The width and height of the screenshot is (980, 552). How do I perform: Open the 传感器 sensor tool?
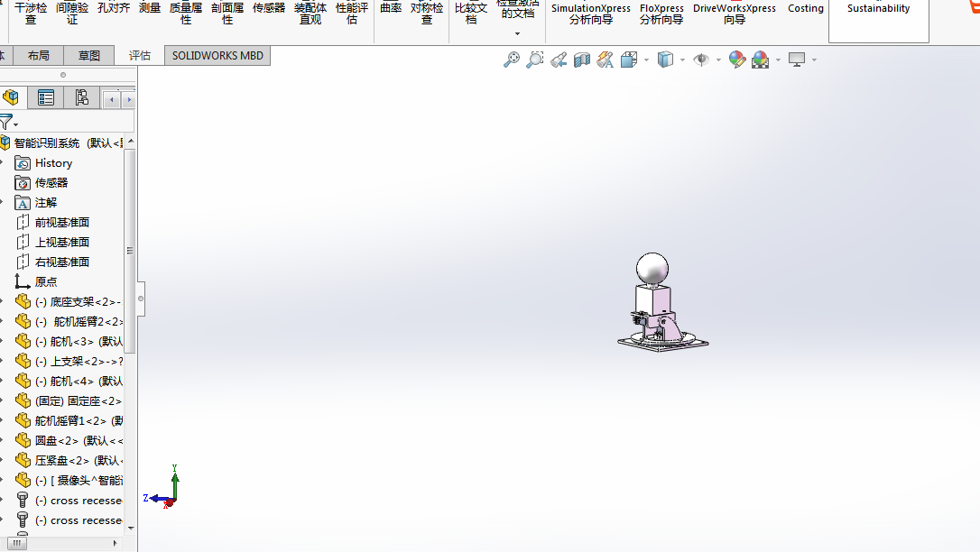tap(269, 8)
